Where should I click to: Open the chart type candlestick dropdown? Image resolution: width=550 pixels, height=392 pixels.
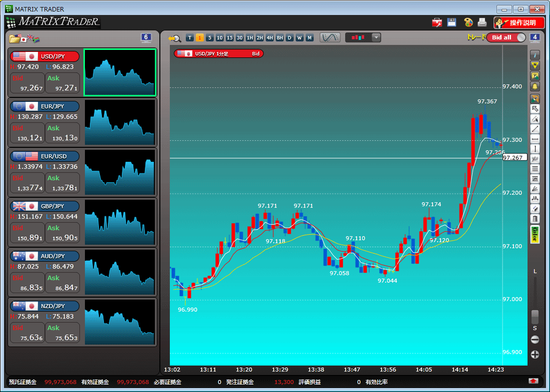363,37
